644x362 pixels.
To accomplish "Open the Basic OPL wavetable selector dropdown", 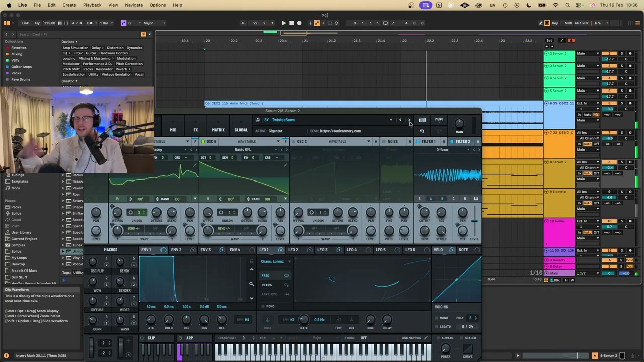I will coord(275,150).
